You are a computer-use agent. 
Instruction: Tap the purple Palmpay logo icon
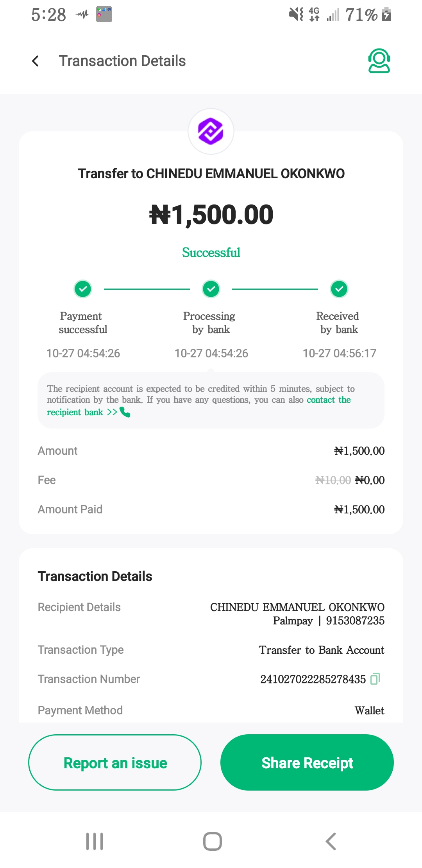tap(211, 131)
